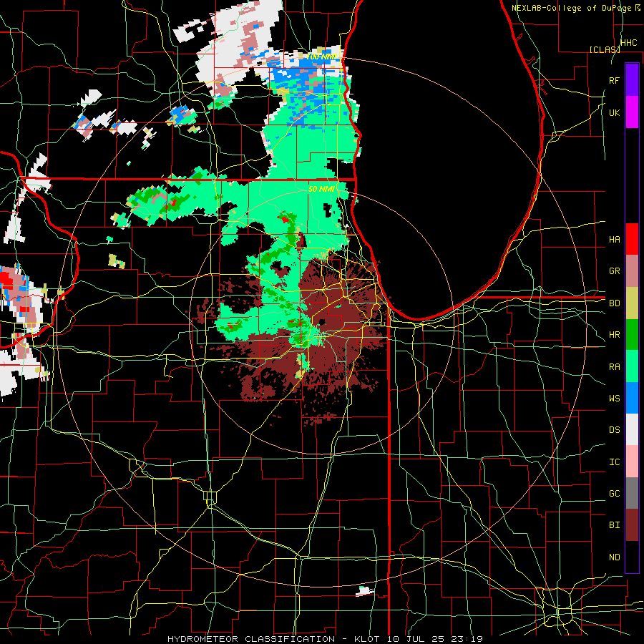Click the 'NEXLAB-College of DuPage' credit text
Image resolution: width=644 pixels, height=644 pixels.
[x=572, y=8]
